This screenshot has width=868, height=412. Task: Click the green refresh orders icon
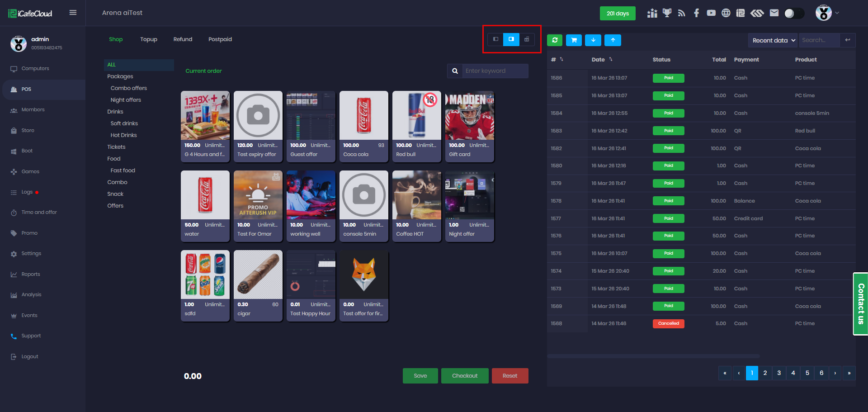coord(555,40)
